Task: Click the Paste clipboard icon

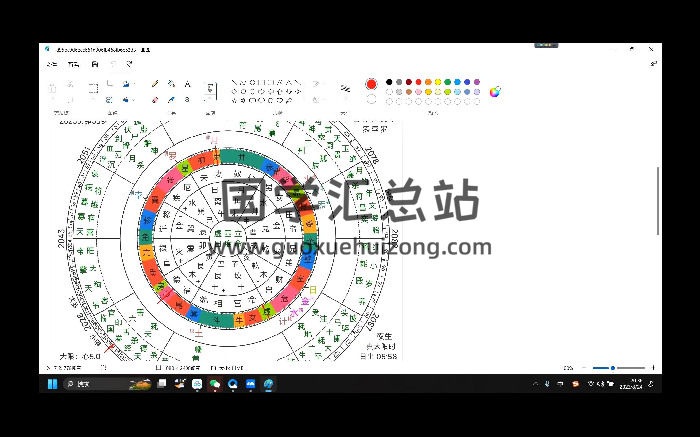Action: 52,88
